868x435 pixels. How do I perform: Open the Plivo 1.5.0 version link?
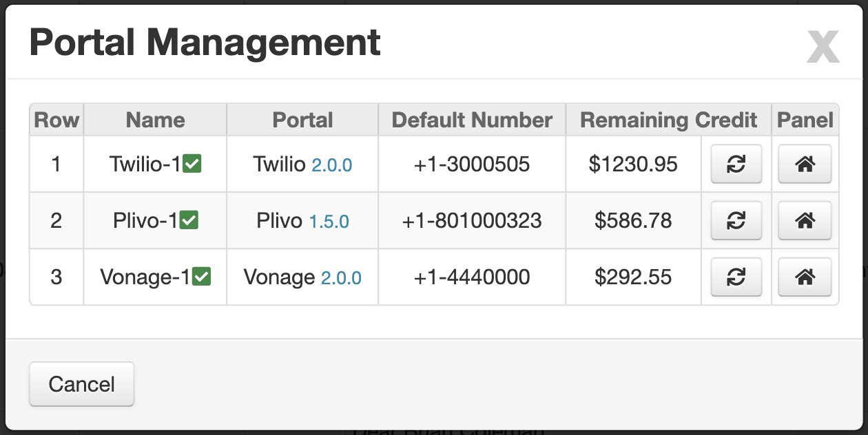tap(329, 222)
